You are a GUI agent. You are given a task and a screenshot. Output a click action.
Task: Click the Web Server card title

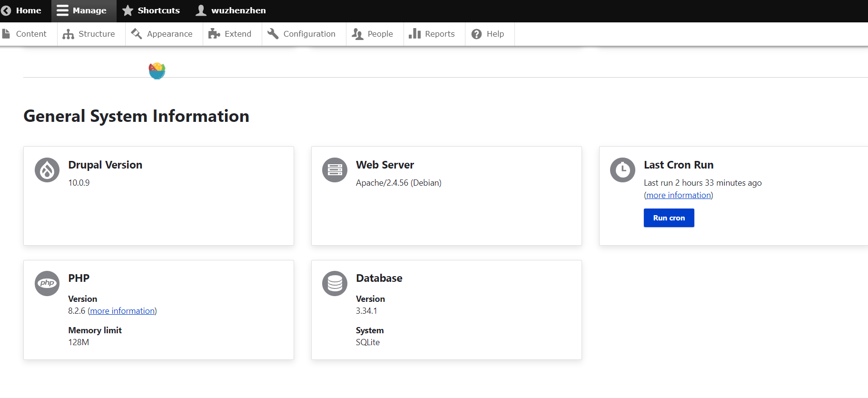pyautogui.click(x=385, y=165)
